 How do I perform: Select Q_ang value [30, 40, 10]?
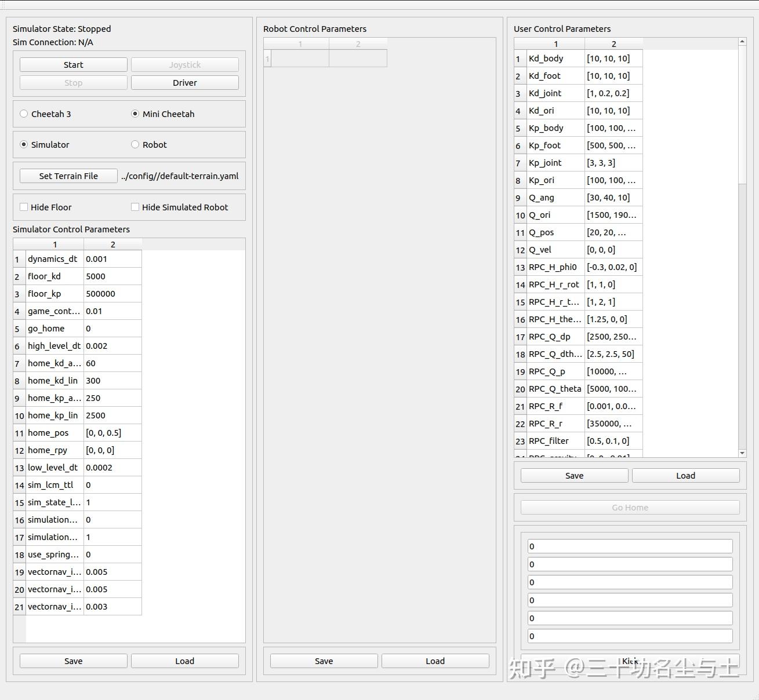(613, 198)
